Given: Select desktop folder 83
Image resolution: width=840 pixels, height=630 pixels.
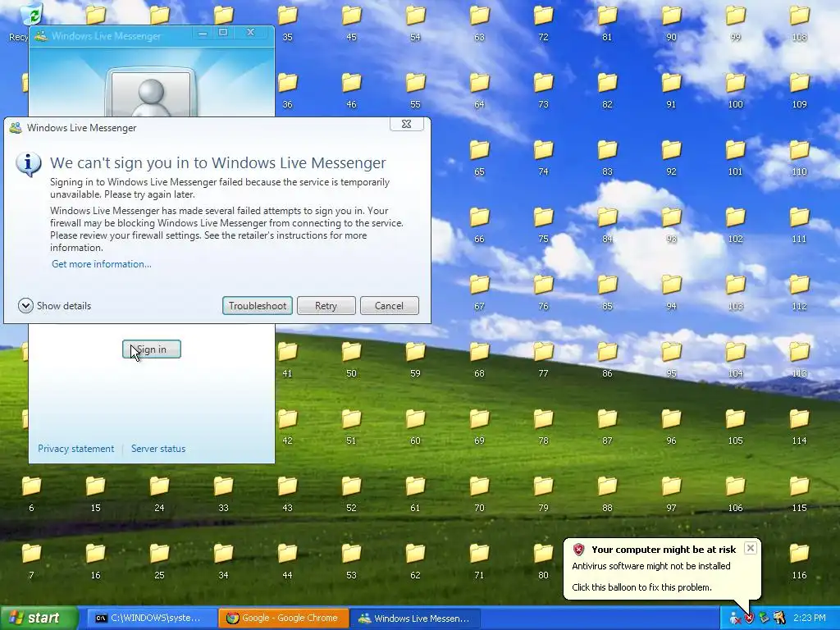Looking at the screenshot, I should point(607,157).
